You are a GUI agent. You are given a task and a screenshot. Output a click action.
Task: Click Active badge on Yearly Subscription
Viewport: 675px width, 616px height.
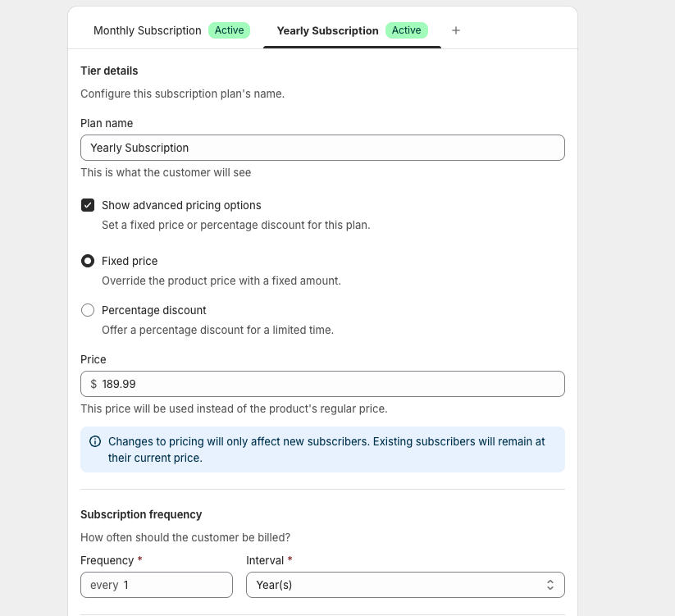click(x=406, y=30)
